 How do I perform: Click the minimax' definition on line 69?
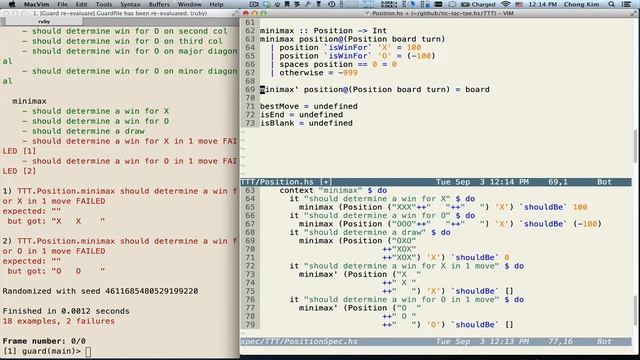pos(374,89)
